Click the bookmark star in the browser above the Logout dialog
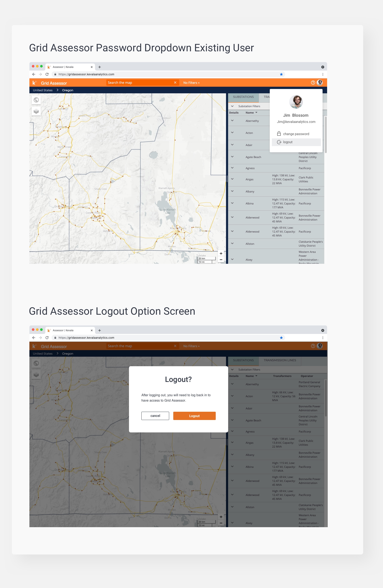Viewport: 383px width, 588px height. pos(281,338)
